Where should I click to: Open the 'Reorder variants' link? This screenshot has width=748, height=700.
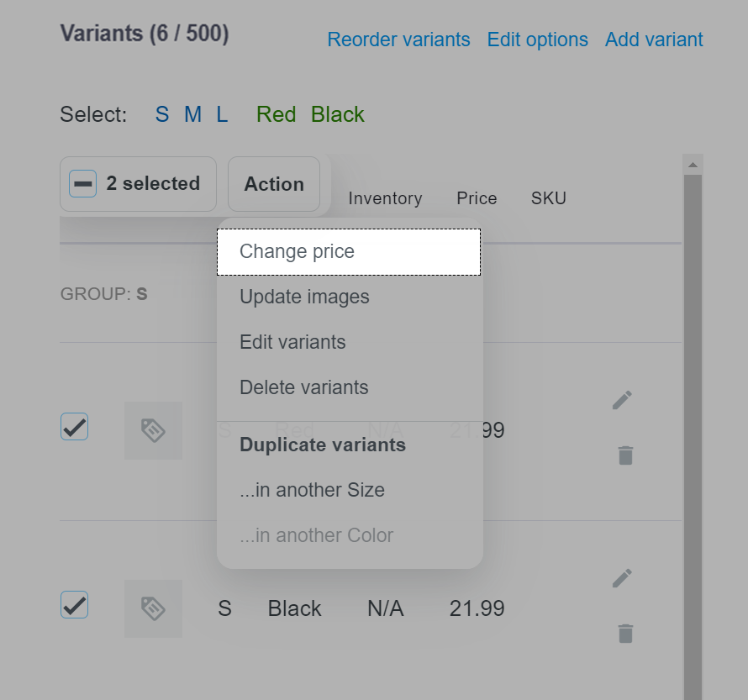399,39
